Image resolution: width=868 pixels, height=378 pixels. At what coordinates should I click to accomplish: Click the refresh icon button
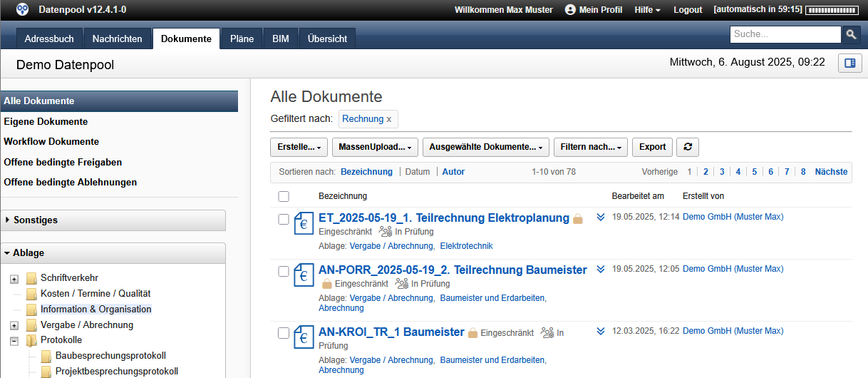tap(688, 147)
